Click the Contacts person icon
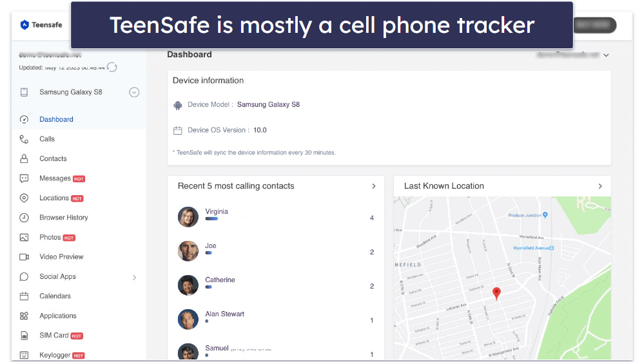 click(24, 159)
